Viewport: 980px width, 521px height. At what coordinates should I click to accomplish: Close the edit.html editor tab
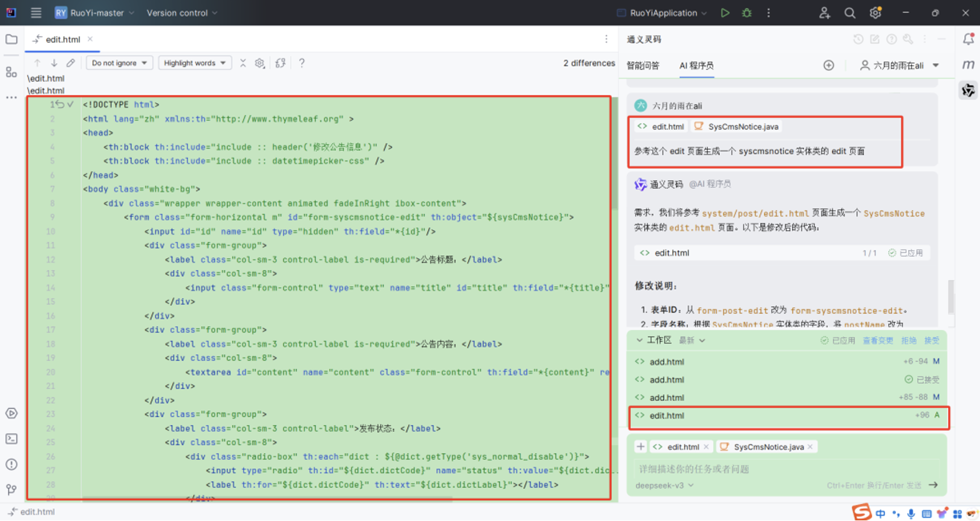(90, 39)
